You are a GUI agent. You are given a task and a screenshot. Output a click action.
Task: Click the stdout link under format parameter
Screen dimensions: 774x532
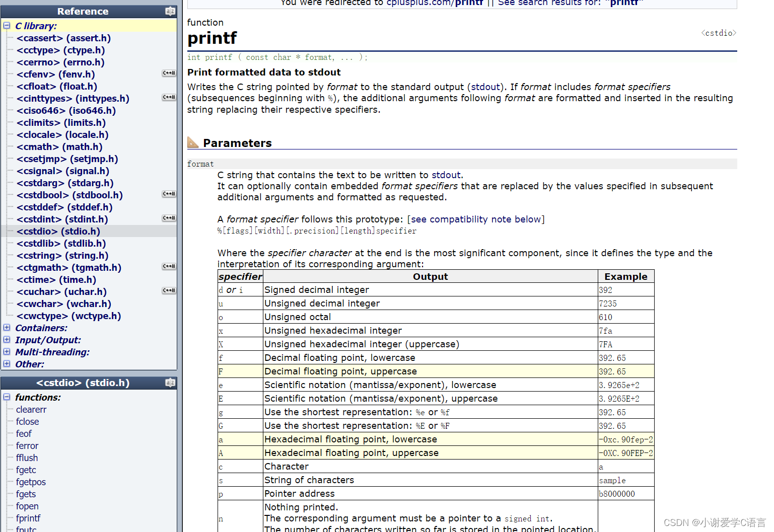coord(446,175)
